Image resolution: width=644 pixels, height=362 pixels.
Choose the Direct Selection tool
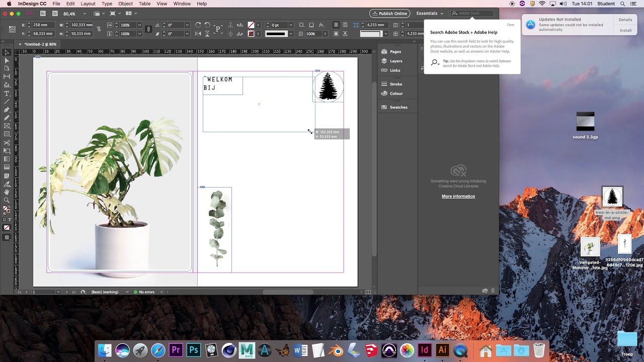tap(7, 60)
